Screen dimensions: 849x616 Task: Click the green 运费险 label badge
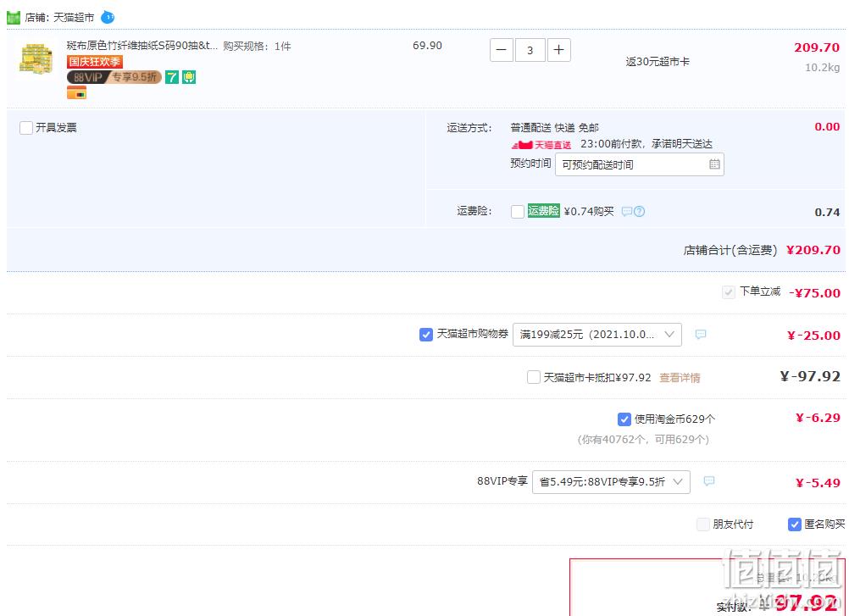tap(544, 211)
